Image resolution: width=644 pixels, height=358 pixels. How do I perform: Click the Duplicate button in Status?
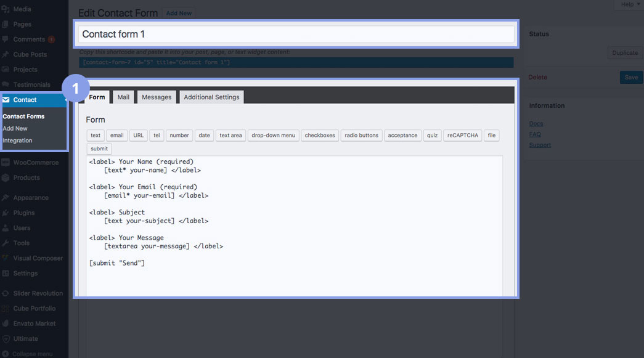point(624,53)
